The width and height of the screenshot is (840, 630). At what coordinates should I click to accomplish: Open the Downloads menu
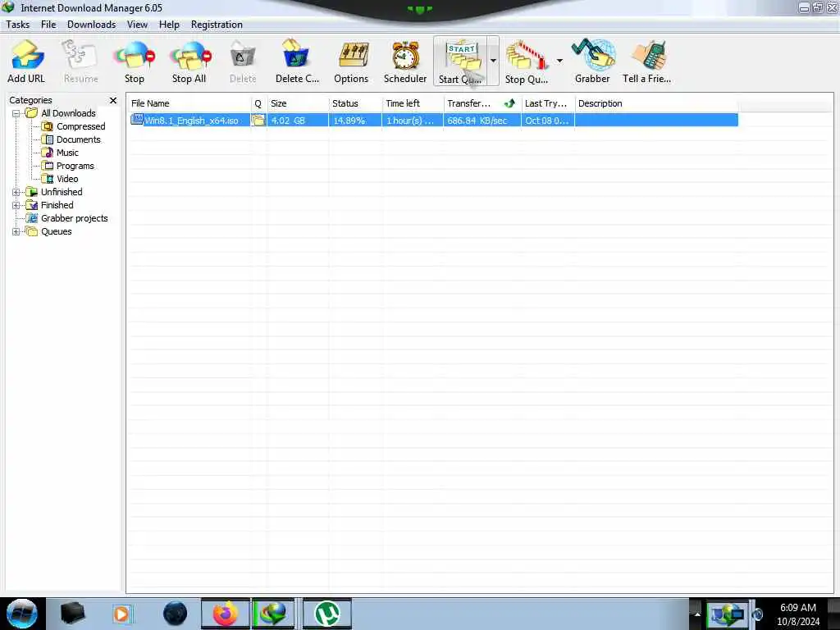point(91,25)
